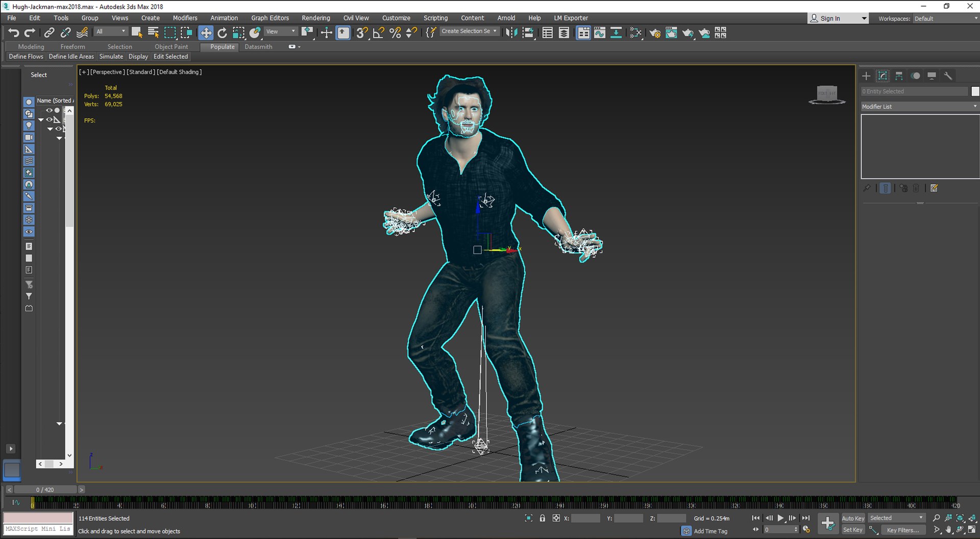The height and width of the screenshot is (539, 980).
Task: Open Rendered Frame Window icon
Action: pos(671,33)
